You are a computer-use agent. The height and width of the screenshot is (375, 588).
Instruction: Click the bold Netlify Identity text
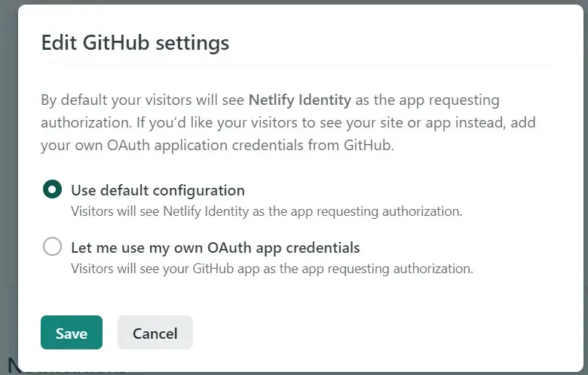(x=300, y=100)
